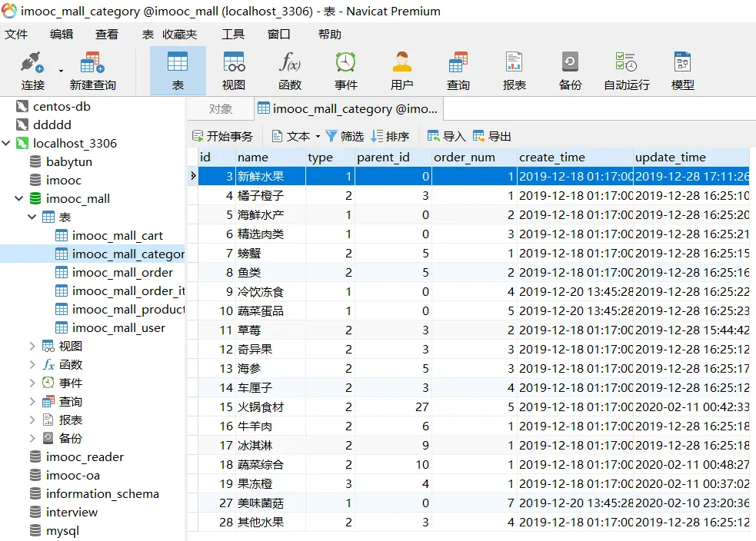756x541 pixels.
Task: Collapse the localhost_3306 connection node
Action: pyautogui.click(x=7, y=144)
